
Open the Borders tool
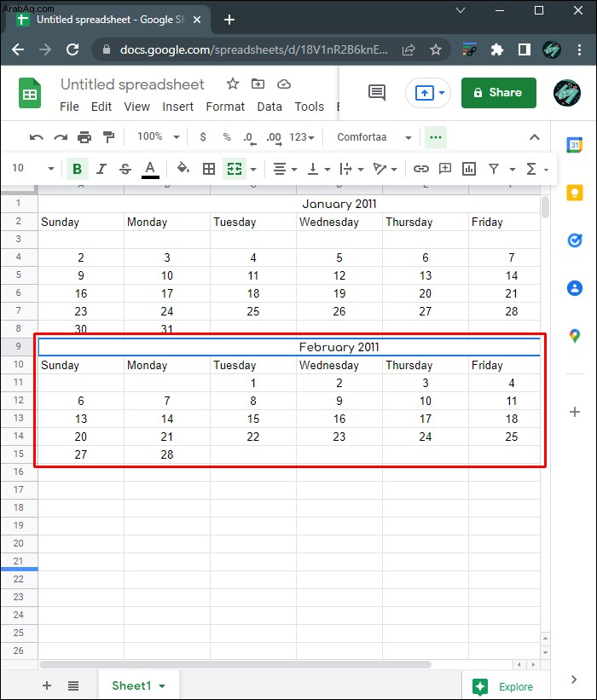[209, 169]
